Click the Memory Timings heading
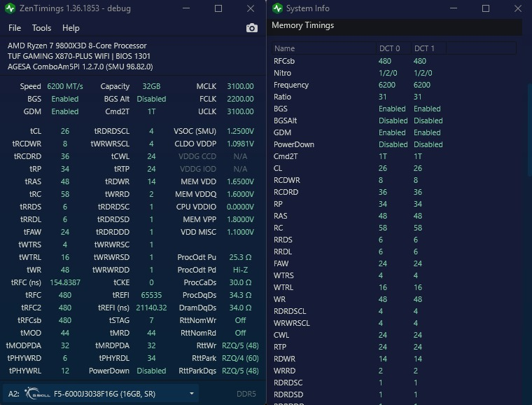Screen dimensions: 532x405 coord(302,25)
